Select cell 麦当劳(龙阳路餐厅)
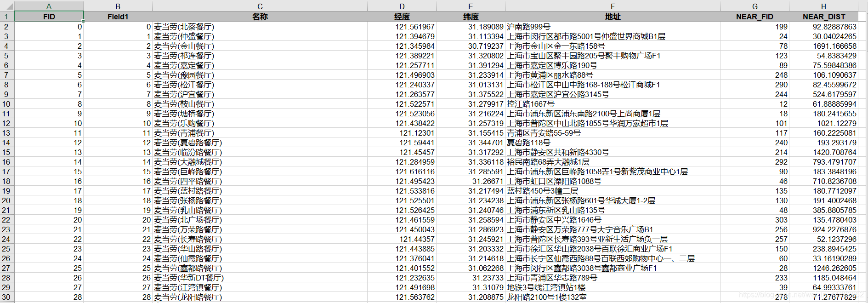This screenshot has height=303, width=868. 260,297
